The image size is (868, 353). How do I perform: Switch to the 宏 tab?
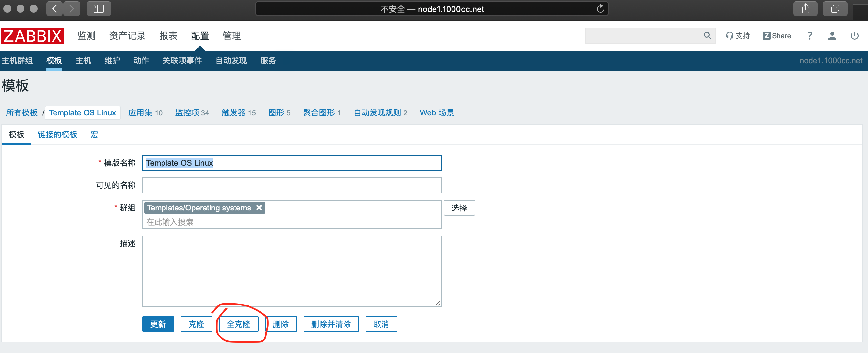click(94, 135)
